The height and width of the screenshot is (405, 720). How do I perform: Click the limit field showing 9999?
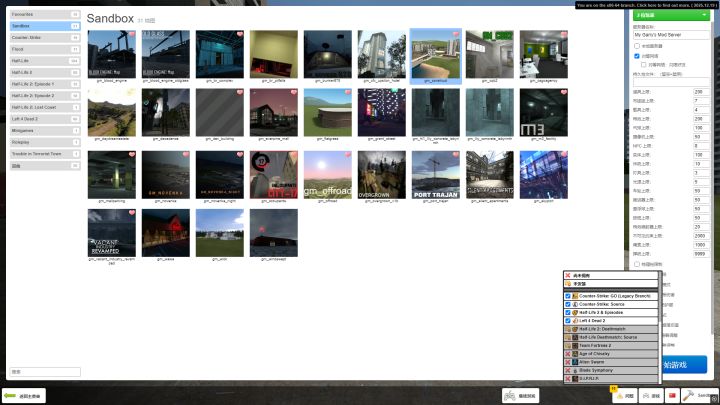[x=701, y=254]
